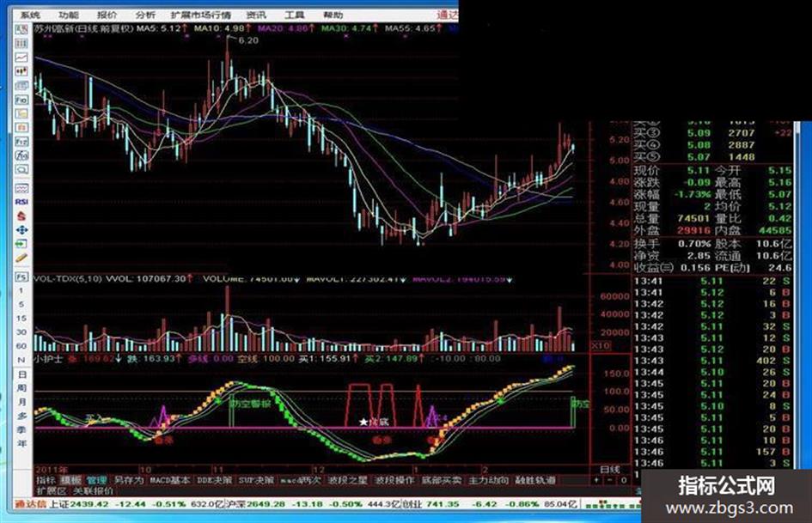The image size is (812, 523).
Task: Switch to DDE决策 template tab
Action: tap(214, 481)
